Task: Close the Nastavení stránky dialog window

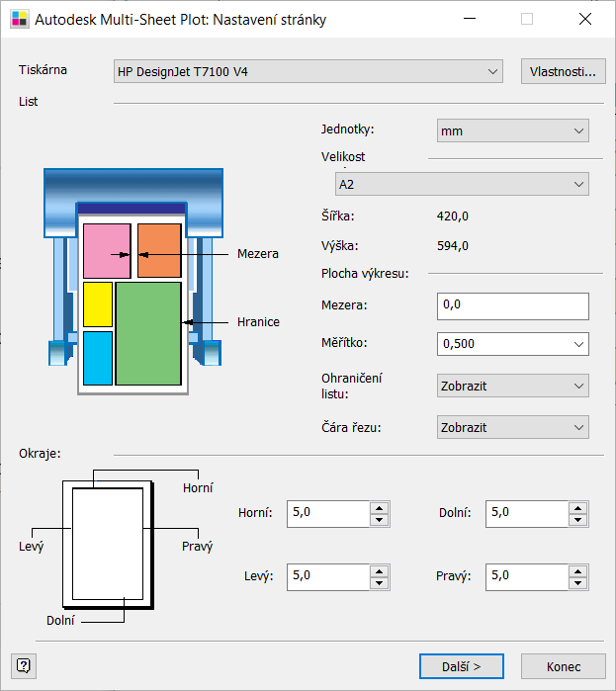Action: (x=586, y=20)
